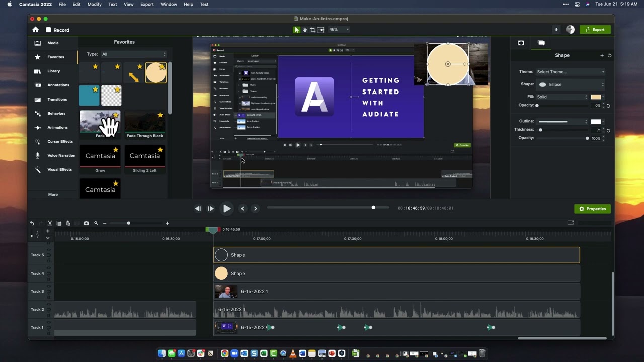
Task: Click the step forward playback button
Action: 211,209
